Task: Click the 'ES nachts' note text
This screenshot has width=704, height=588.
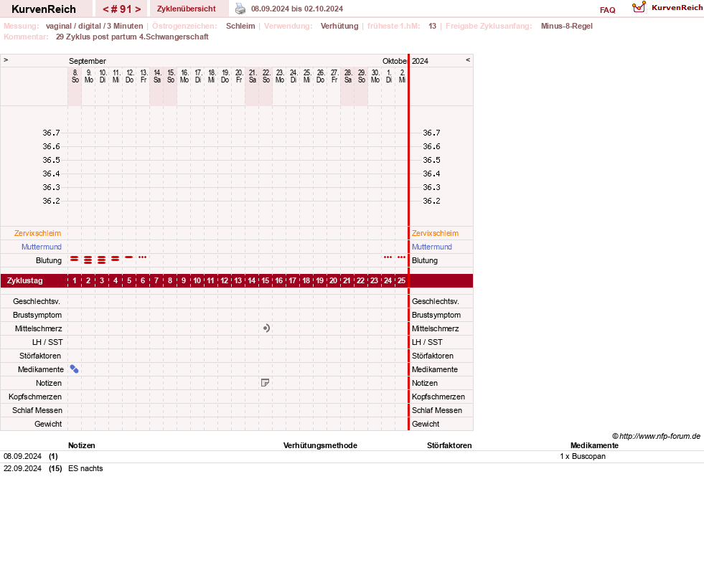Action: pyautogui.click(x=85, y=468)
